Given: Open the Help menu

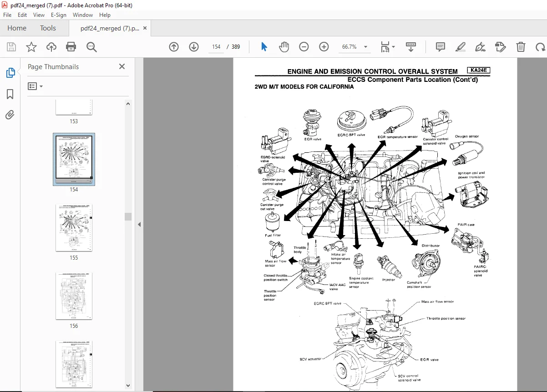Looking at the screenshot, I should coord(105,15).
